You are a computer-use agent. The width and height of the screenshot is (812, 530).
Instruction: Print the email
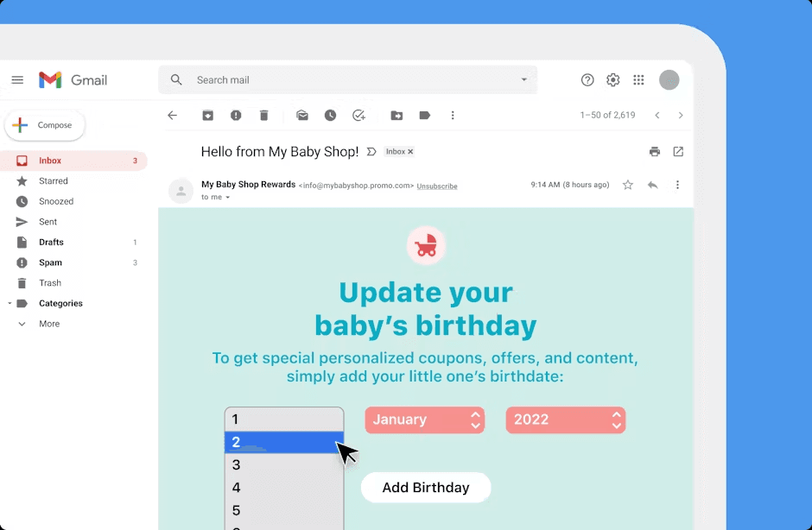(x=654, y=151)
